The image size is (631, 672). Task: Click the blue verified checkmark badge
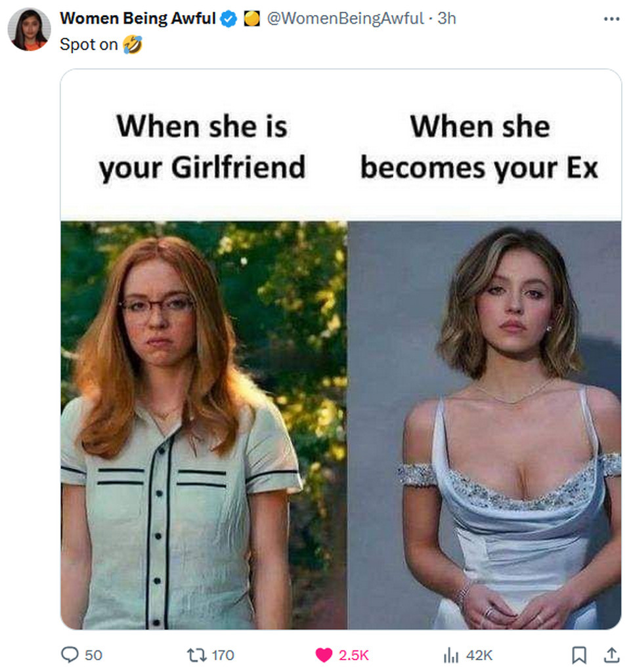point(228,19)
